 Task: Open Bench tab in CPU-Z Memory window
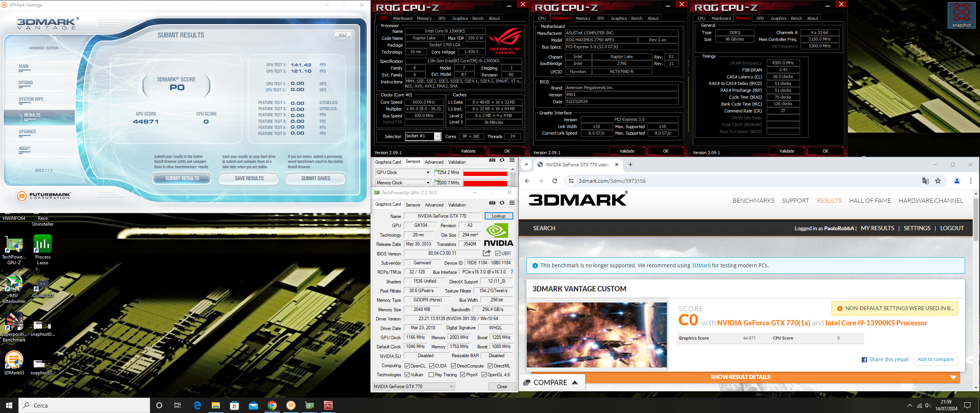[x=796, y=18]
